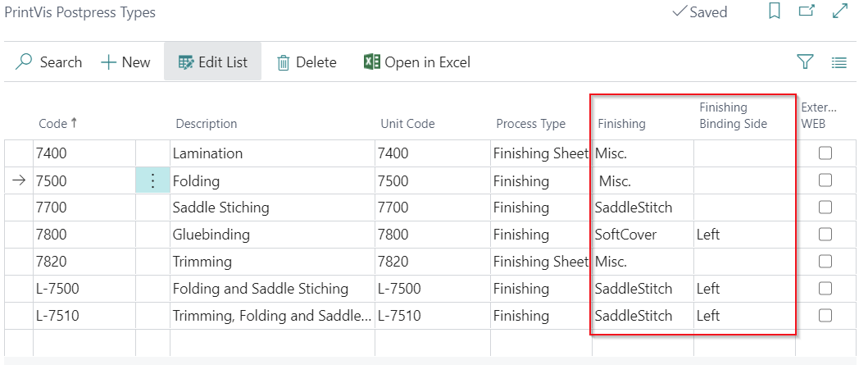Click the New action

125,62
